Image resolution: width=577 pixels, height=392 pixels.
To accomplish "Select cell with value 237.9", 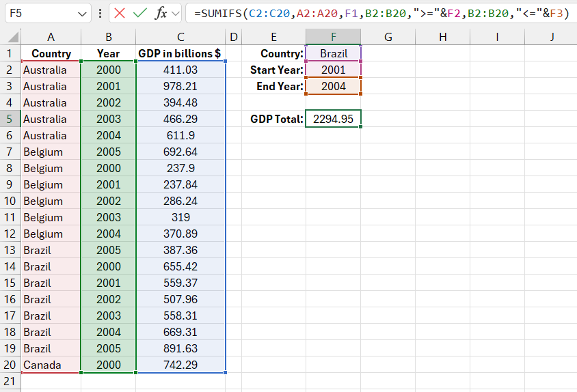I will pos(180,168).
